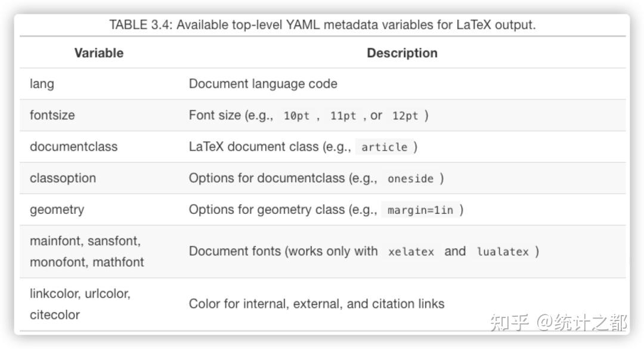Click the 'Description' column header
644x349 pixels.
[x=402, y=53]
